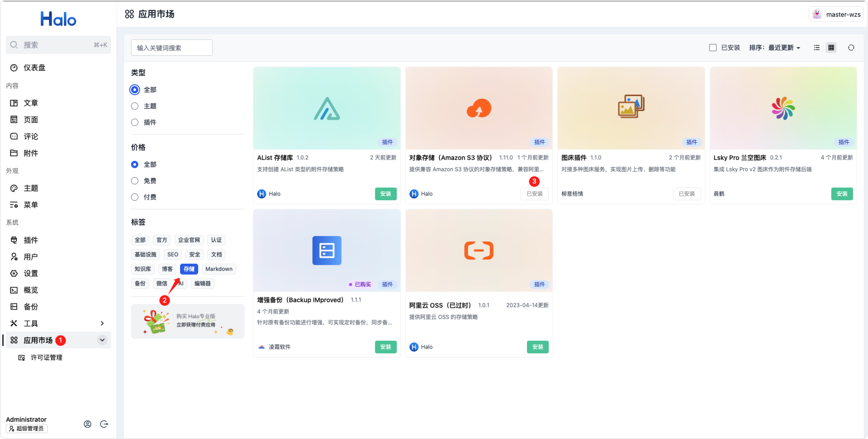The image size is (868, 439).
Task: Open the 文章 posts icon
Action: point(14,103)
